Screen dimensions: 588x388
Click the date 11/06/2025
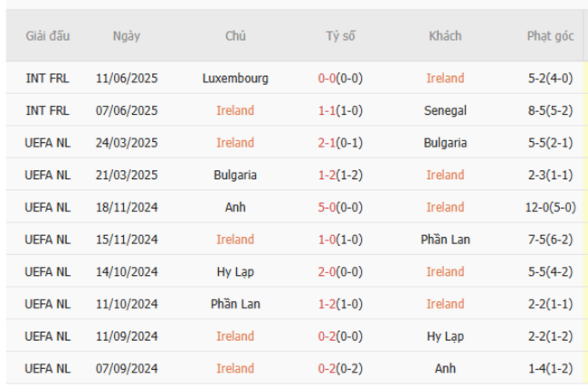pyautogui.click(x=127, y=78)
